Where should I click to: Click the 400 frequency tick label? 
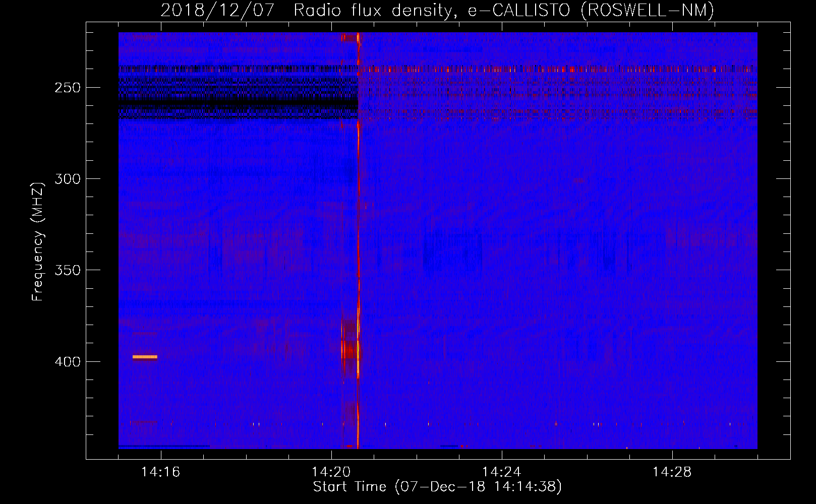pos(68,362)
